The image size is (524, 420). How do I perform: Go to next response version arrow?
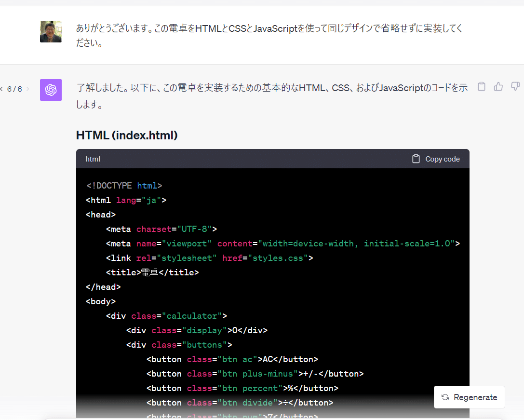[x=28, y=89]
